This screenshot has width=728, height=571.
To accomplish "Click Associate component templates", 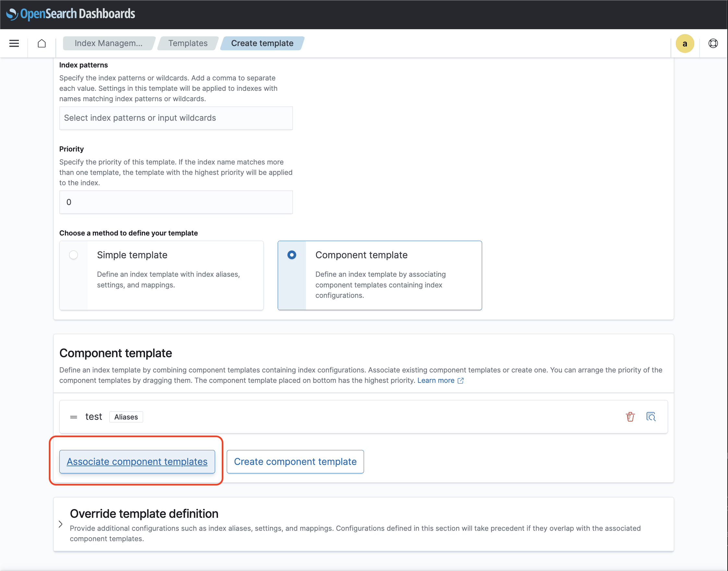I will (137, 462).
